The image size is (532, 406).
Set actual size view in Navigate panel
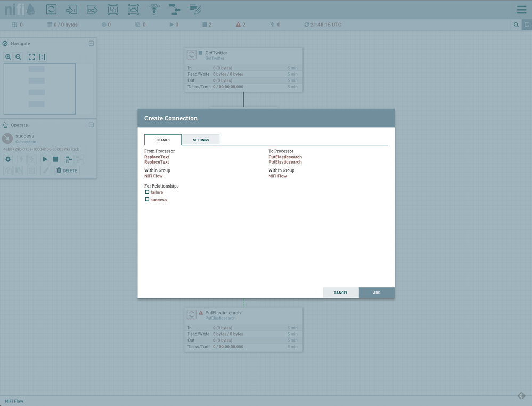coord(42,56)
